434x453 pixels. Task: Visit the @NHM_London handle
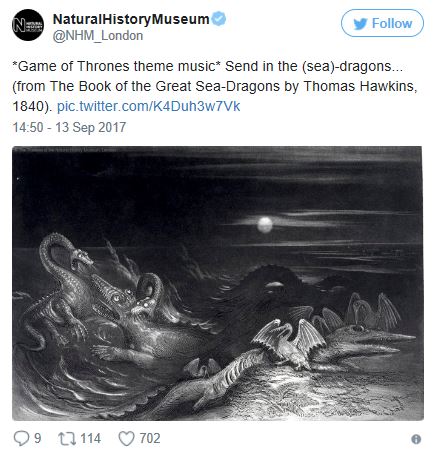pyautogui.click(x=98, y=35)
